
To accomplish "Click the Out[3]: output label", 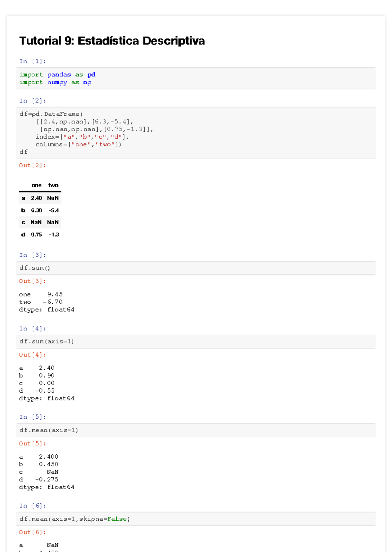I will tap(32, 281).
